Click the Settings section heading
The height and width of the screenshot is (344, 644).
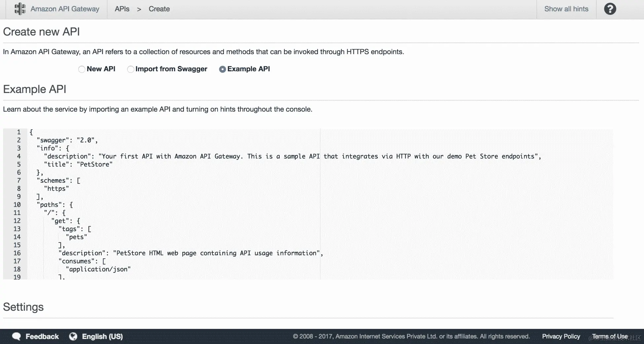(x=23, y=307)
